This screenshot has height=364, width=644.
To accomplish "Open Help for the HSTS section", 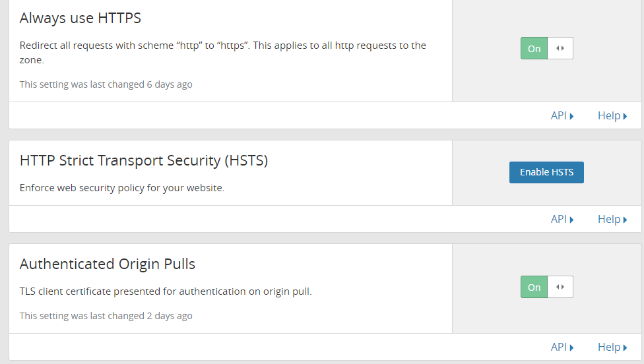I will (612, 219).
